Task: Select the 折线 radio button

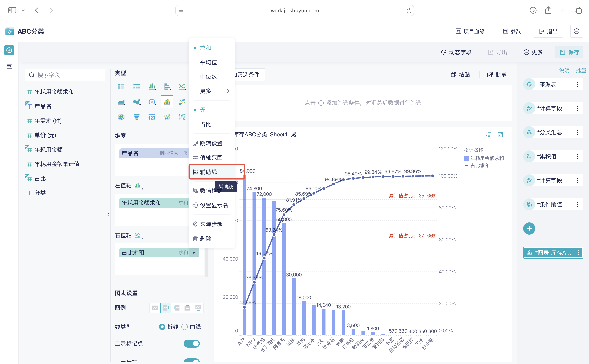Action: tap(162, 327)
